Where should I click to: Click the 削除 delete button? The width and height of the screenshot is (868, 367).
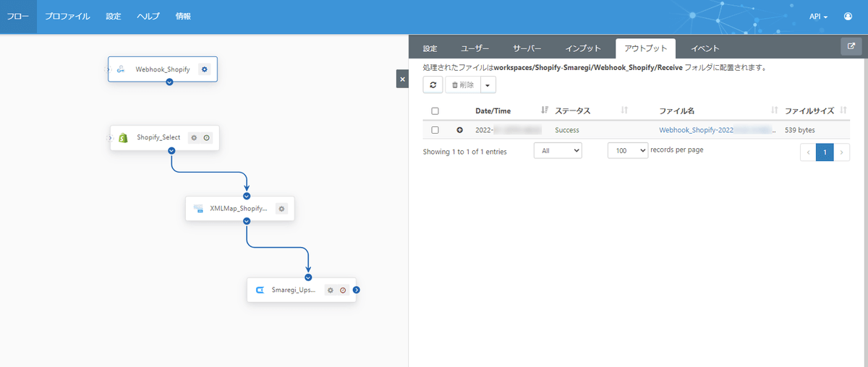[x=462, y=85]
